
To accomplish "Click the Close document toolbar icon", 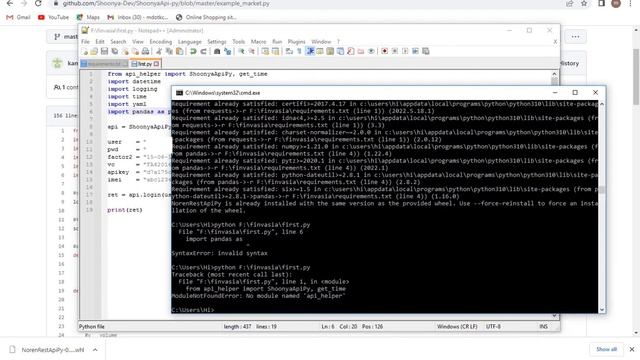I will click(x=125, y=51).
